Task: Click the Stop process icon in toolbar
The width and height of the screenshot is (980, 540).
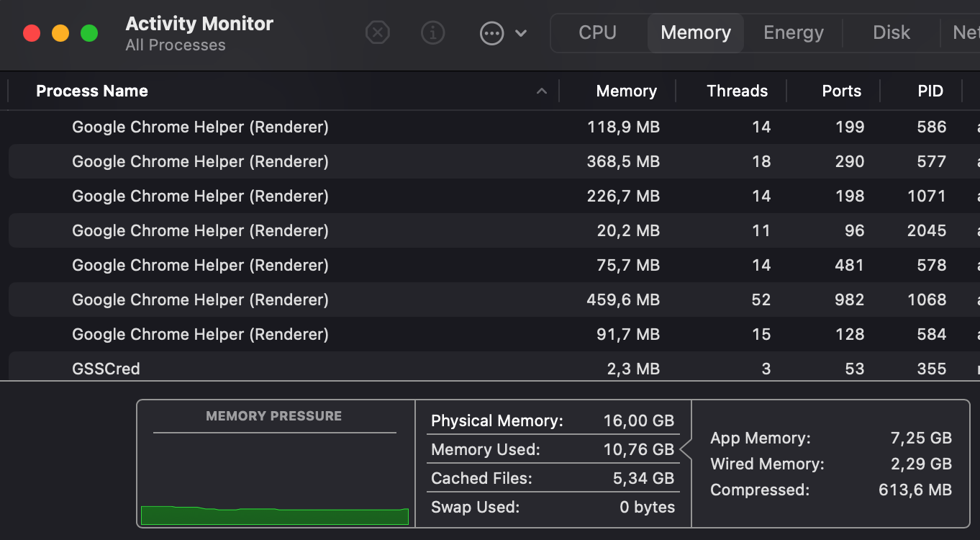Action: (378, 33)
